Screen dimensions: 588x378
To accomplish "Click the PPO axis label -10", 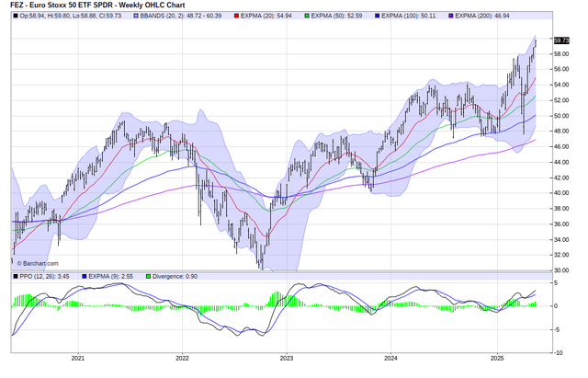I will (558, 353).
